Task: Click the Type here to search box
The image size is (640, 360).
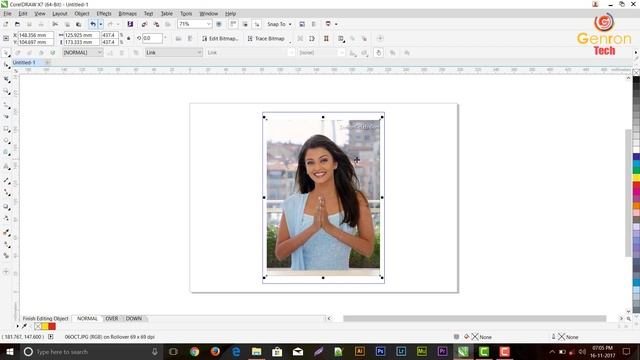Action: point(91,351)
